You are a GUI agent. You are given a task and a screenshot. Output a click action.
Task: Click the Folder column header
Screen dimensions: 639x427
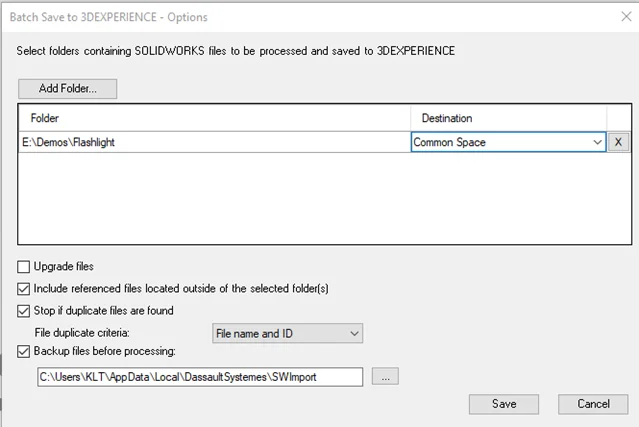tap(214, 118)
